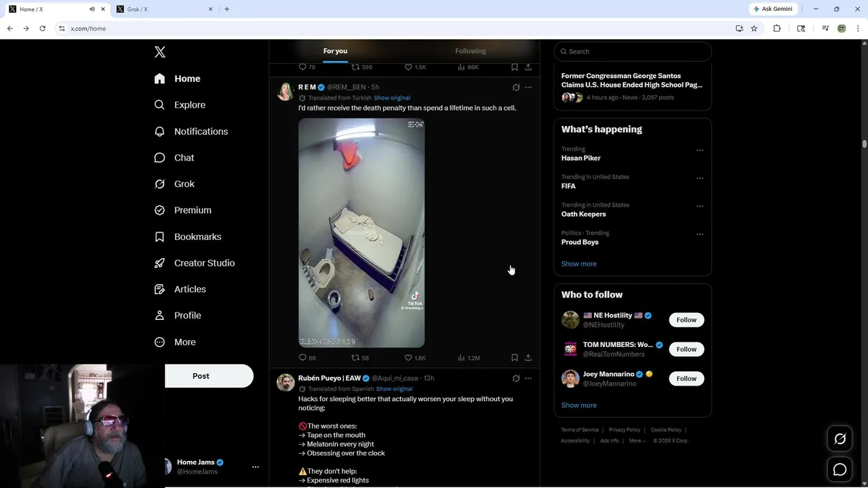The width and height of the screenshot is (868, 488).
Task: Click the page vertical scrollbar
Action: tap(865, 144)
